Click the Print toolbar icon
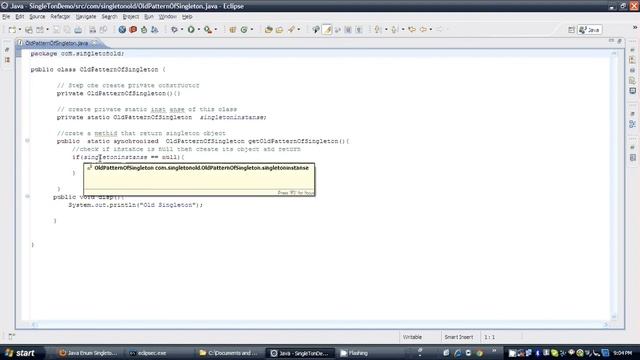The width and height of the screenshot is (640, 360). pos(78,30)
